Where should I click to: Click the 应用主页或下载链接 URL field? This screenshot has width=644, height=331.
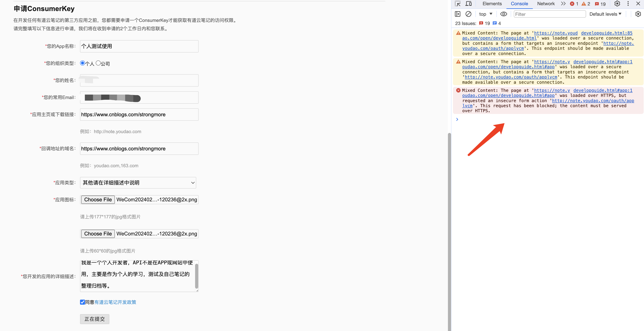139,115
